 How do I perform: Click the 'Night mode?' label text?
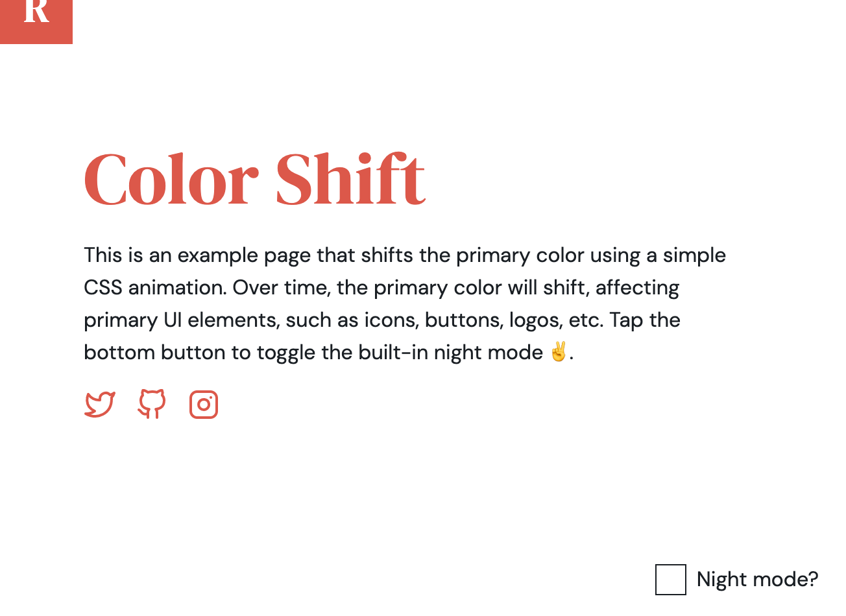(x=757, y=579)
